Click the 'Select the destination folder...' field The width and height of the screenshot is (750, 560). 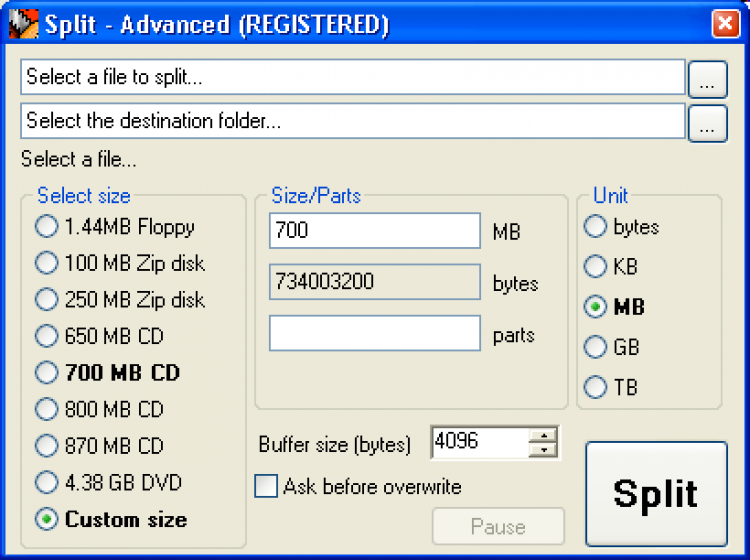[353, 121]
